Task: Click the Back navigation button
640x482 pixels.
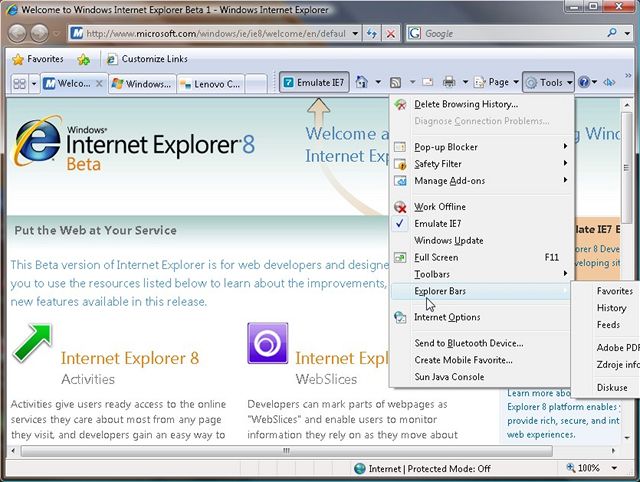Action: tap(17, 33)
